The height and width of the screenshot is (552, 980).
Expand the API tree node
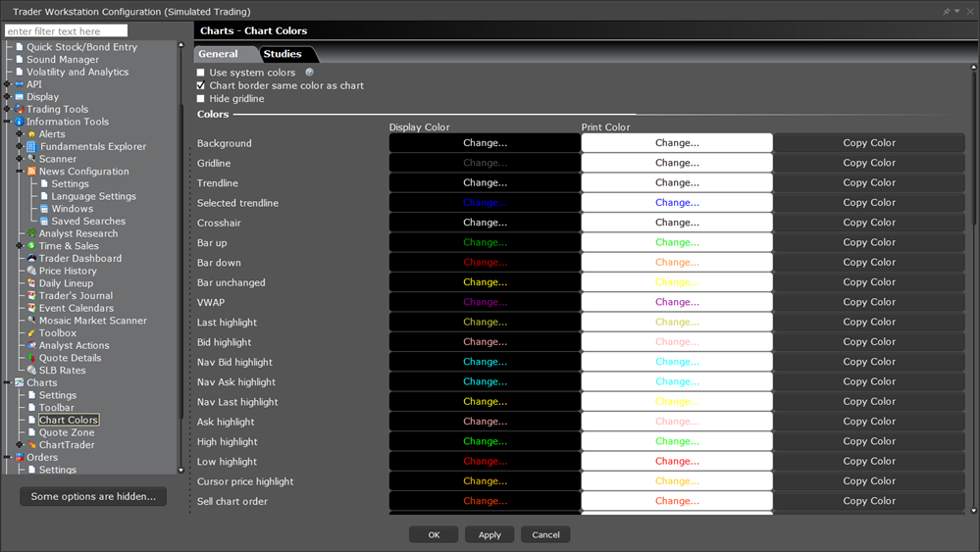(x=7, y=84)
